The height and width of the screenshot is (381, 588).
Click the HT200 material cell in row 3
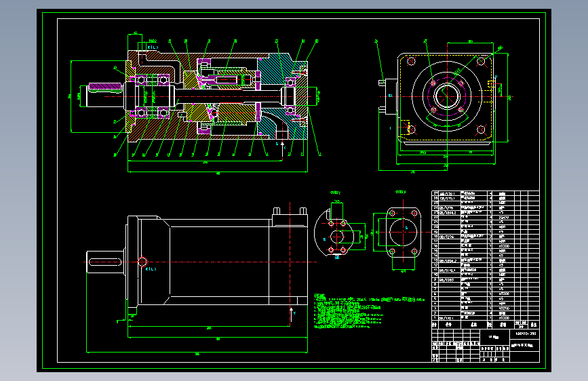tap(504, 308)
